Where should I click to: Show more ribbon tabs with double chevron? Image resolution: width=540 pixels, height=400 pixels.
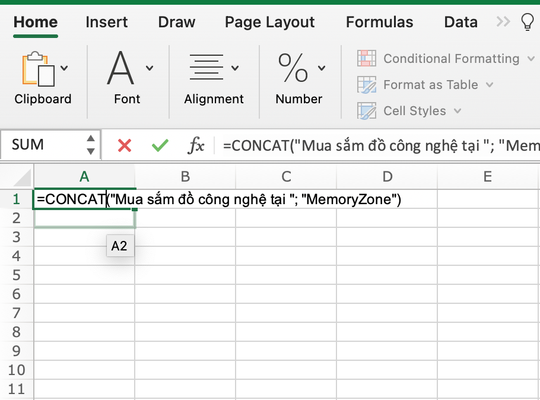503,22
